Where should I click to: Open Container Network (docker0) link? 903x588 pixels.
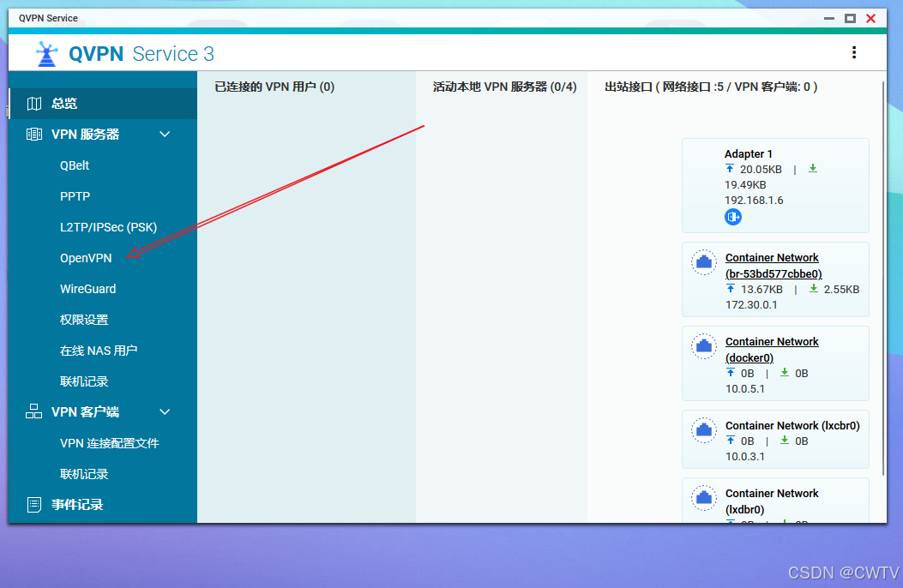coord(772,350)
